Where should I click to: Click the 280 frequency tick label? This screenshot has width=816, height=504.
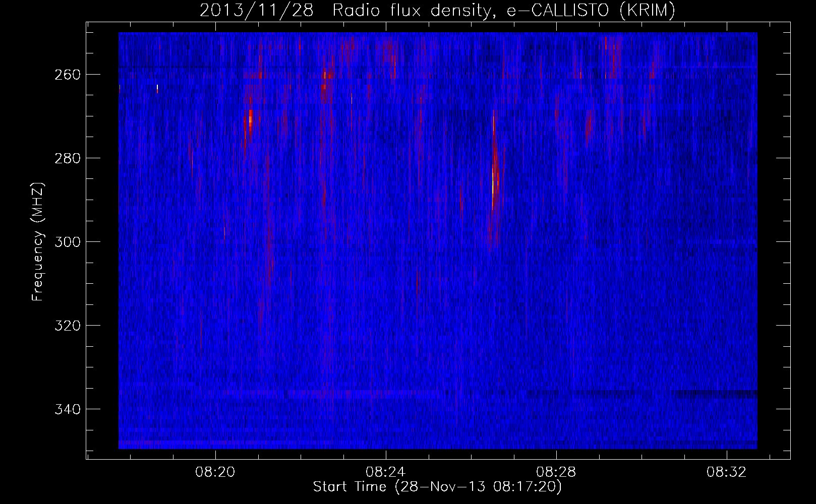pos(67,158)
